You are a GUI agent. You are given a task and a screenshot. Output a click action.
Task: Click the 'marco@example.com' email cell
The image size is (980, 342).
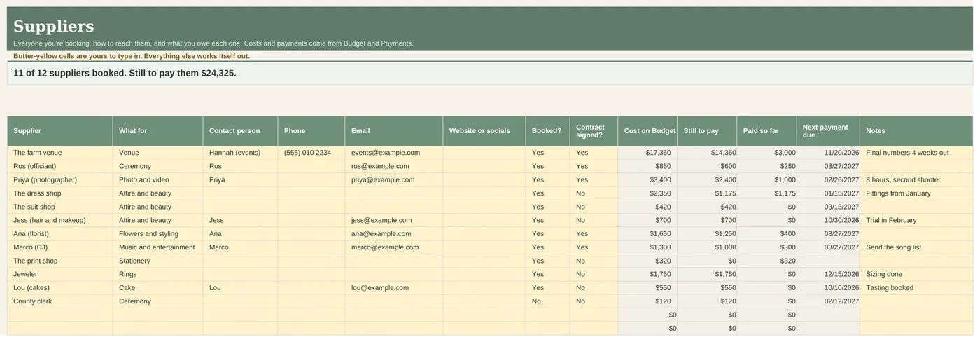[x=394, y=247]
